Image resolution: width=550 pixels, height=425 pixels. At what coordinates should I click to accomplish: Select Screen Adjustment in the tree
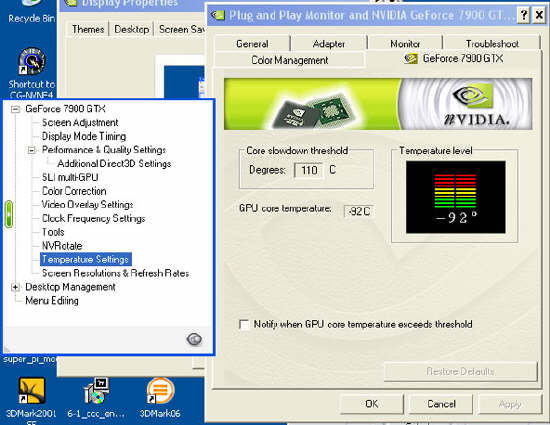[80, 122]
